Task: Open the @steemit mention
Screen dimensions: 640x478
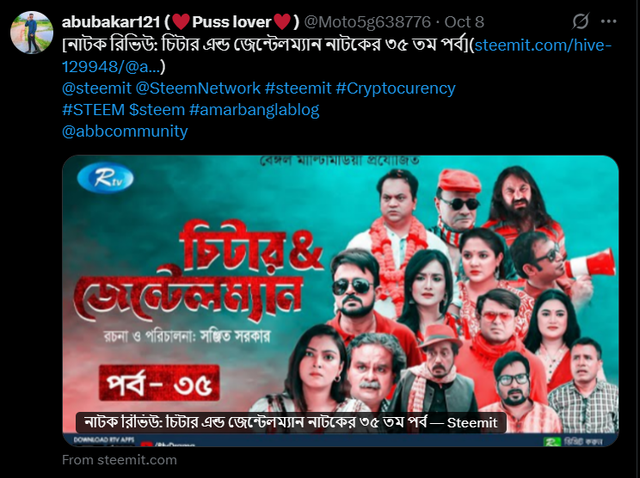Action: point(97,88)
